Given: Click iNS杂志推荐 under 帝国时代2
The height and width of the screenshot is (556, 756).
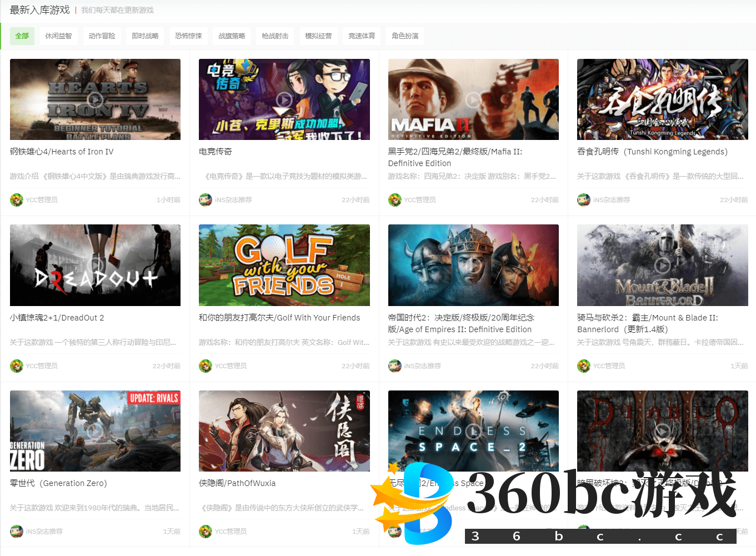Looking at the screenshot, I should pyautogui.click(x=422, y=365).
